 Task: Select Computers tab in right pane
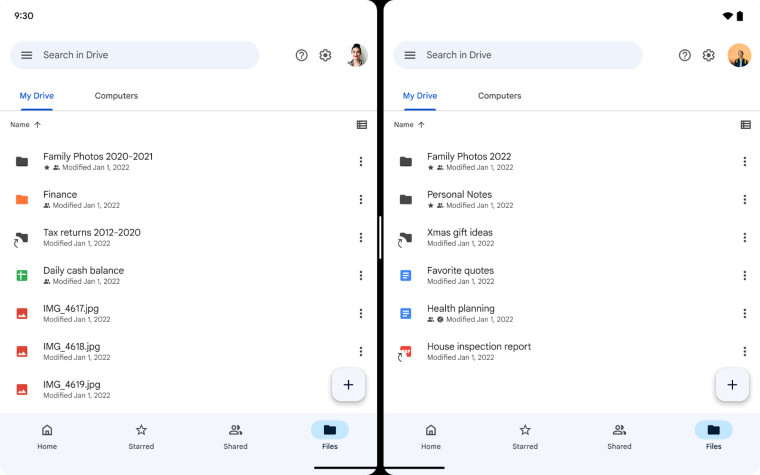(500, 96)
